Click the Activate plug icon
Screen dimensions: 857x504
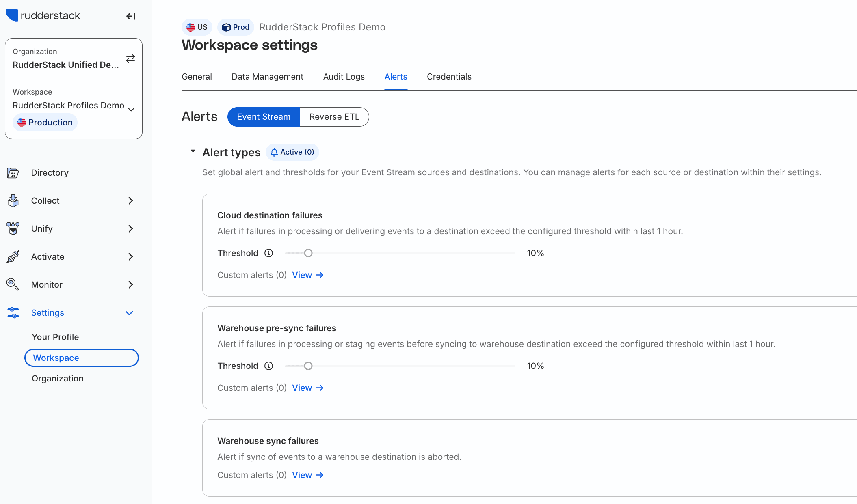tap(13, 257)
